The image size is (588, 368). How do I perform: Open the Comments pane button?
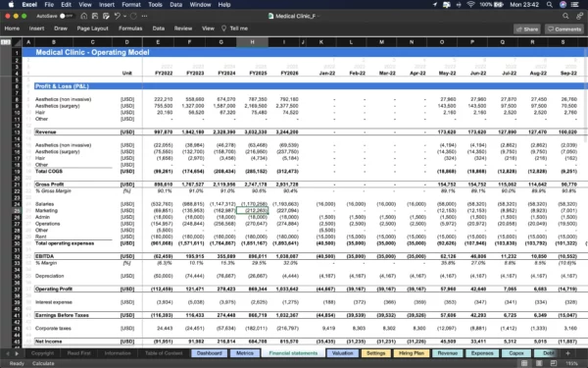(564, 29)
